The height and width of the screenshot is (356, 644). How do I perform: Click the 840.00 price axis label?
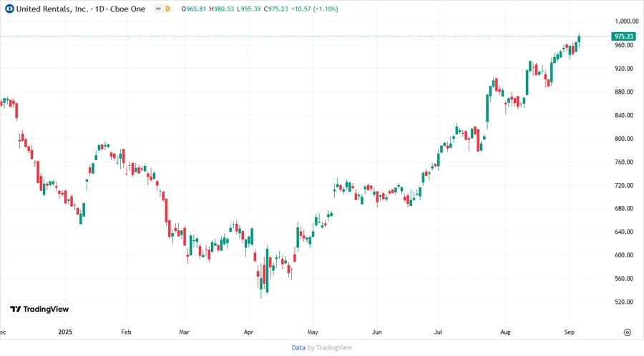click(624, 115)
